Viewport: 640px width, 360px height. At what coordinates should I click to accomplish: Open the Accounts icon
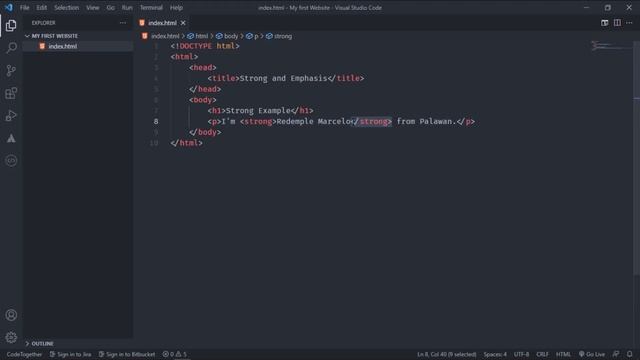pyautogui.click(x=11, y=315)
